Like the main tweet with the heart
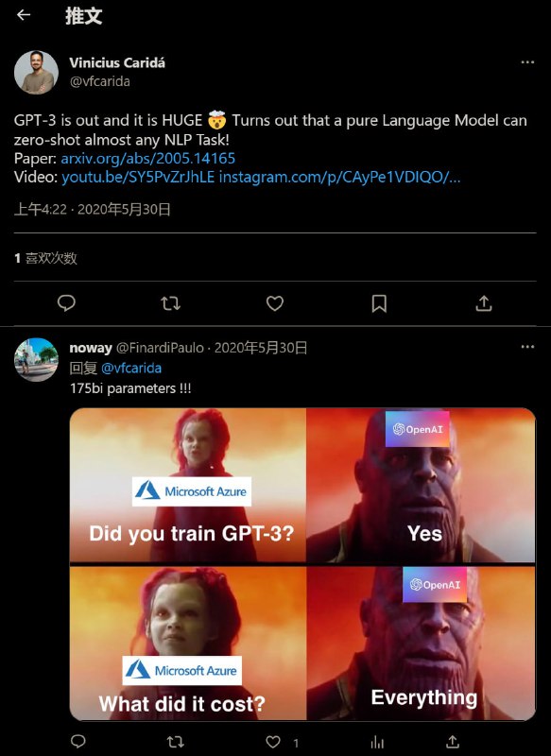The width and height of the screenshot is (551, 756). coord(275,303)
